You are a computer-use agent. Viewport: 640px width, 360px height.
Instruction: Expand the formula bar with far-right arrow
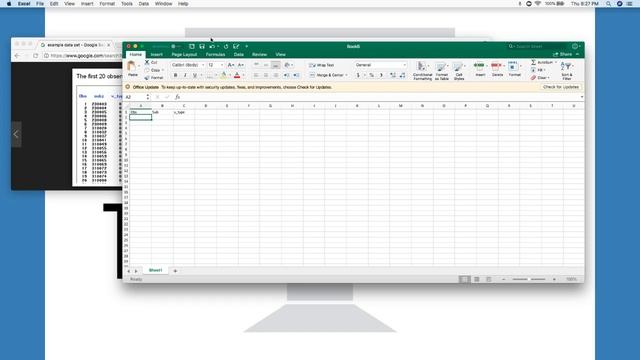[x=582, y=97]
